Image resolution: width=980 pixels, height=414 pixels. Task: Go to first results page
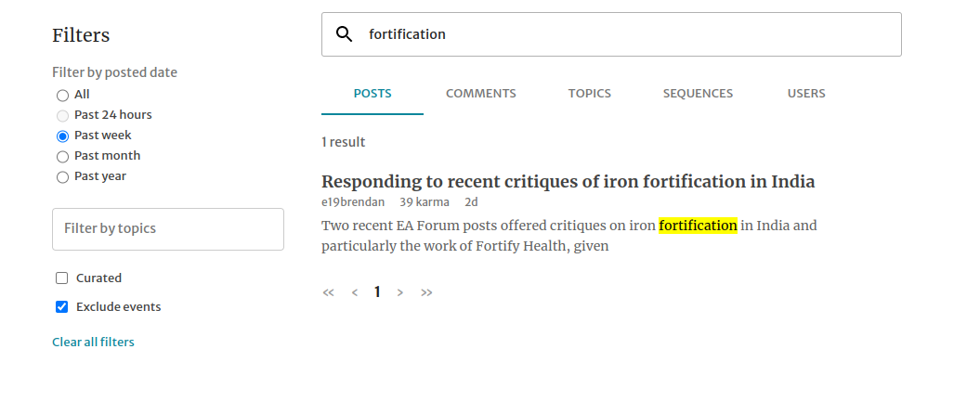point(328,292)
